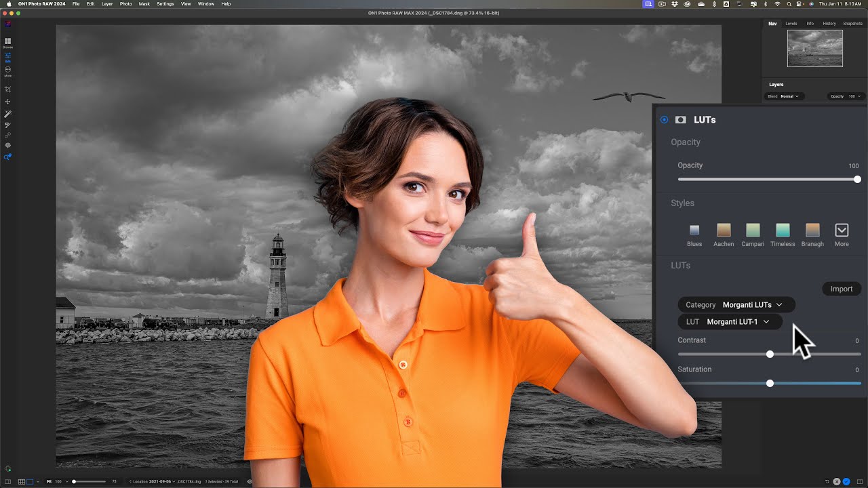Click the menu bar clock Thu Jan 11

840,4
